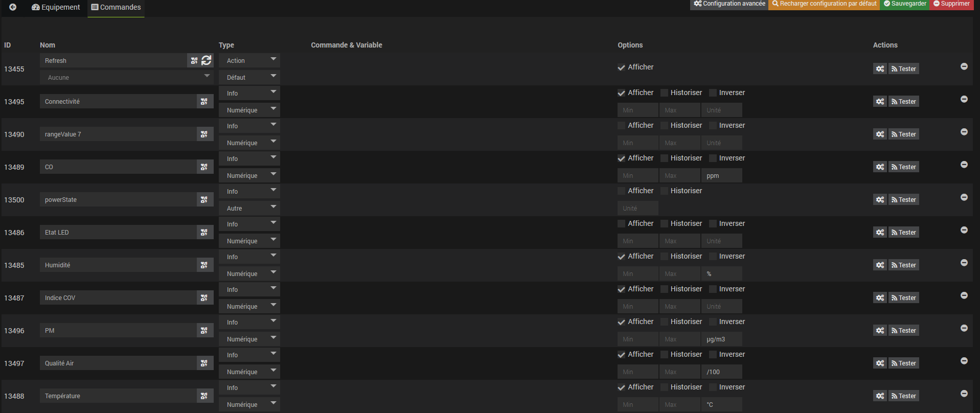Viewport: 980px width, 413px height.
Task: Open icon picker for PM command
Action: point(204,330)
